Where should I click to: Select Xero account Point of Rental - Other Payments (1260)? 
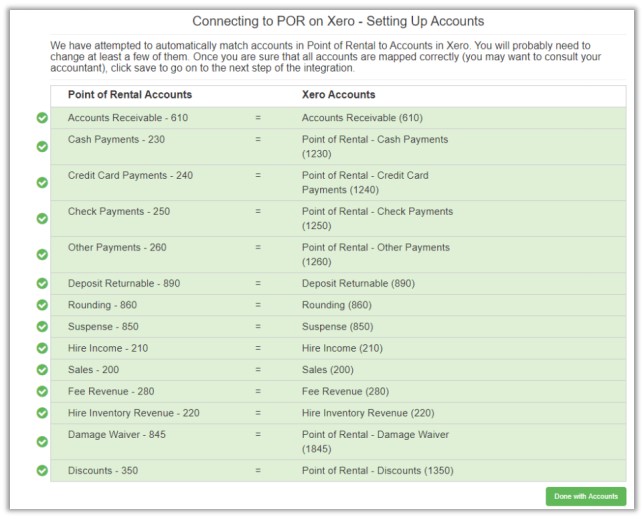click(376, 255)
